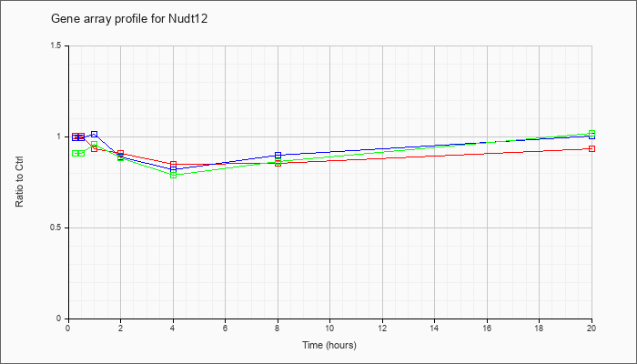This screenshot has height=364, width=637.
Task: Click the leftmost green data marker
Action: (x=75, y=154)
